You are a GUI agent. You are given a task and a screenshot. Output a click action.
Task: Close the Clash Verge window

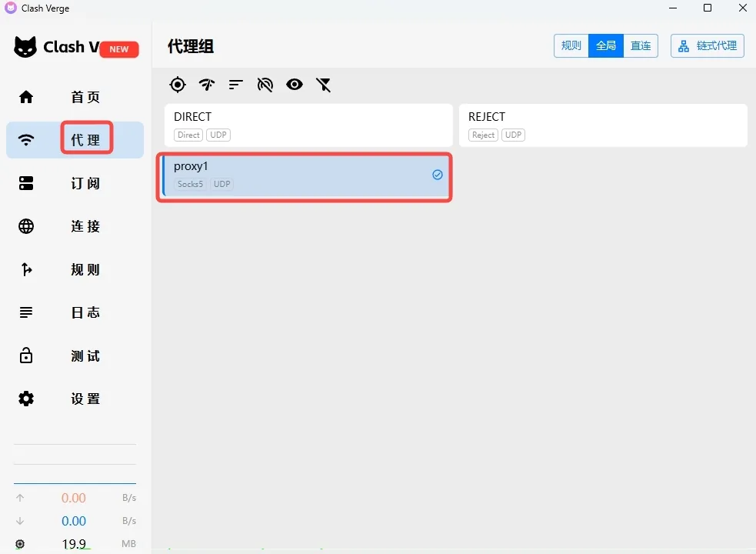(742, 8)
